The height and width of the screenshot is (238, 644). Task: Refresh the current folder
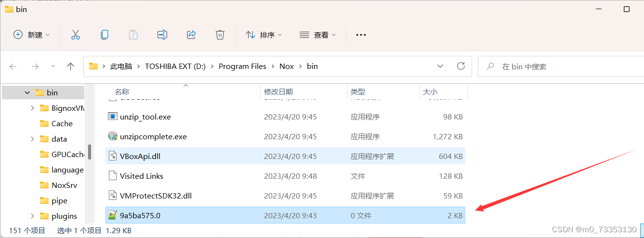pos(461,66)
